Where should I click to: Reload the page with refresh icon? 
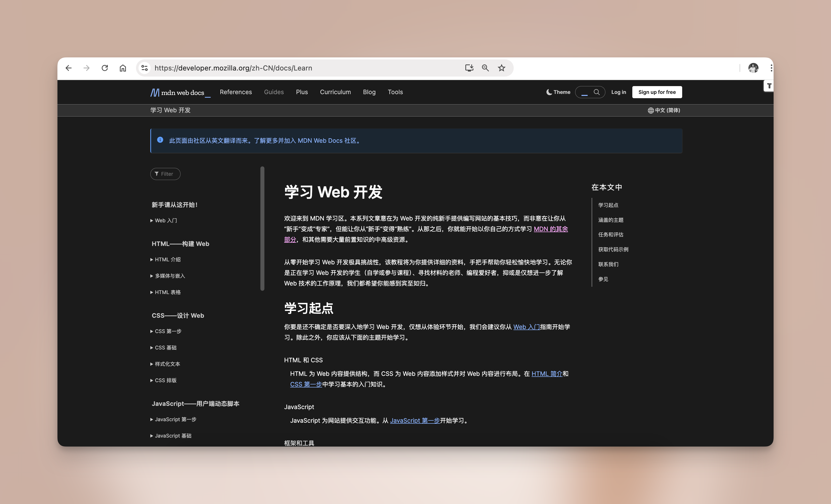click(x=105, y=68)
